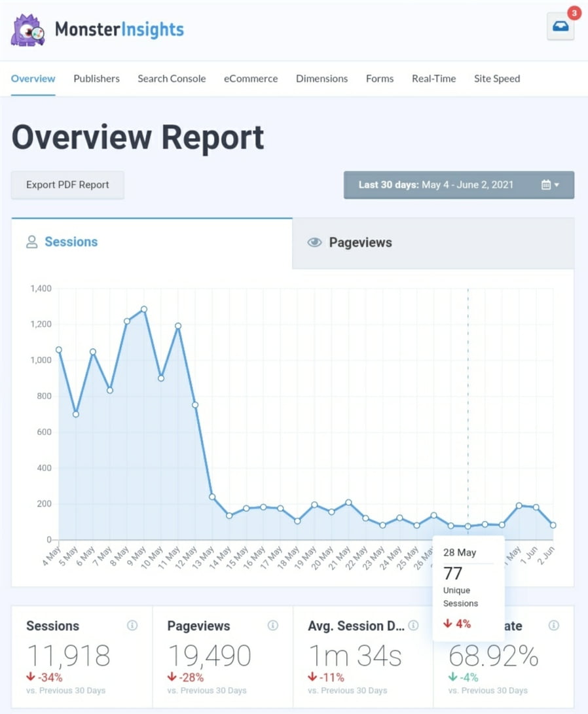Viewport: 588px width, 714px height.
Task: Expand the date range dropdown arrow
Action: [x=557, y=185]
